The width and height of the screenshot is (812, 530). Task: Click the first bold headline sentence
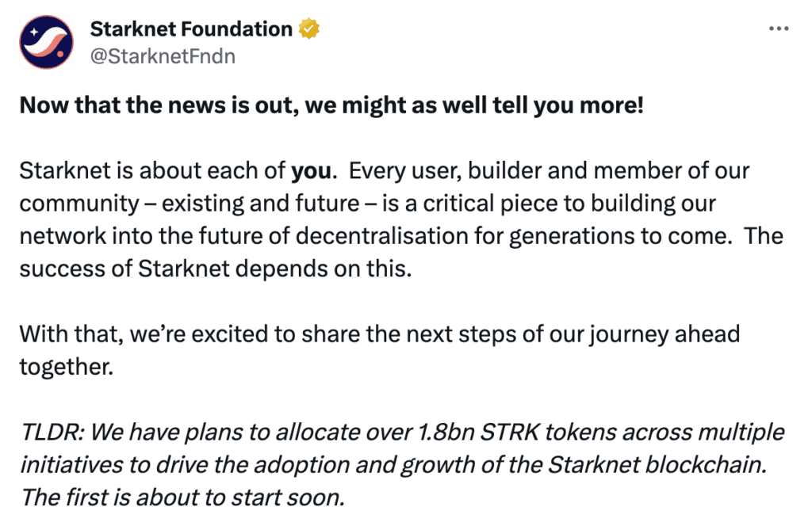[331, 104]
